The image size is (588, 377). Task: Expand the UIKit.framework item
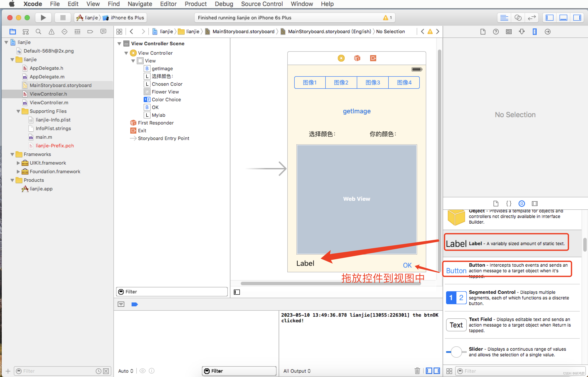point(18,163)
